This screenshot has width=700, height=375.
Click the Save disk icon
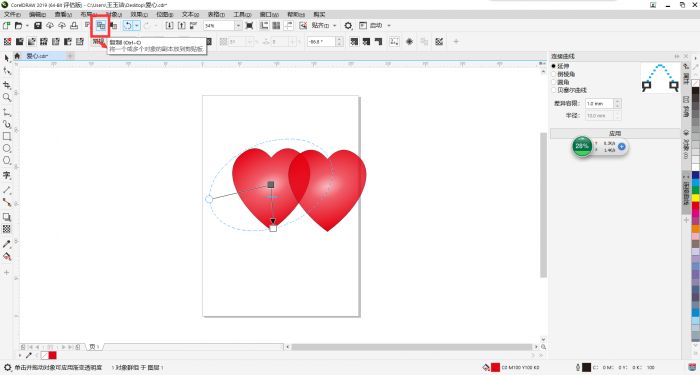coord(38,26)
